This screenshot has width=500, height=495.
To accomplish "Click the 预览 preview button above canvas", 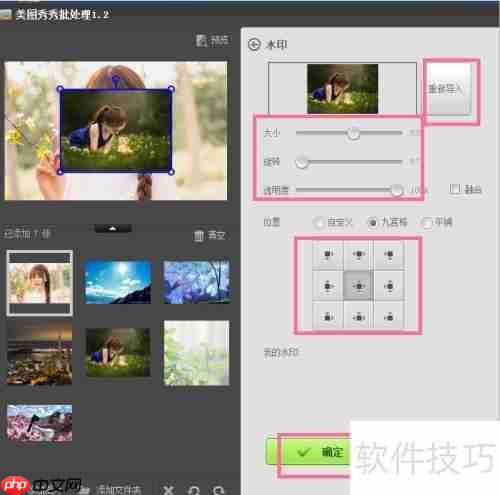I will tap(213, 41).
